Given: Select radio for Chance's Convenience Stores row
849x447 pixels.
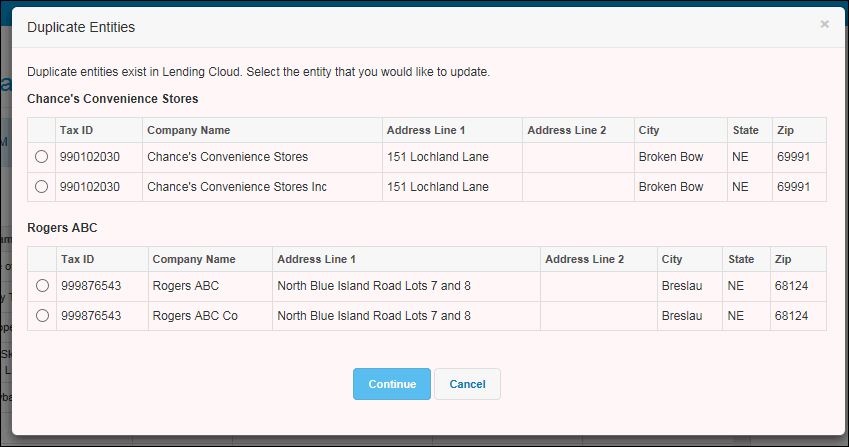Looking at the screenshot, I should point(41,157).
